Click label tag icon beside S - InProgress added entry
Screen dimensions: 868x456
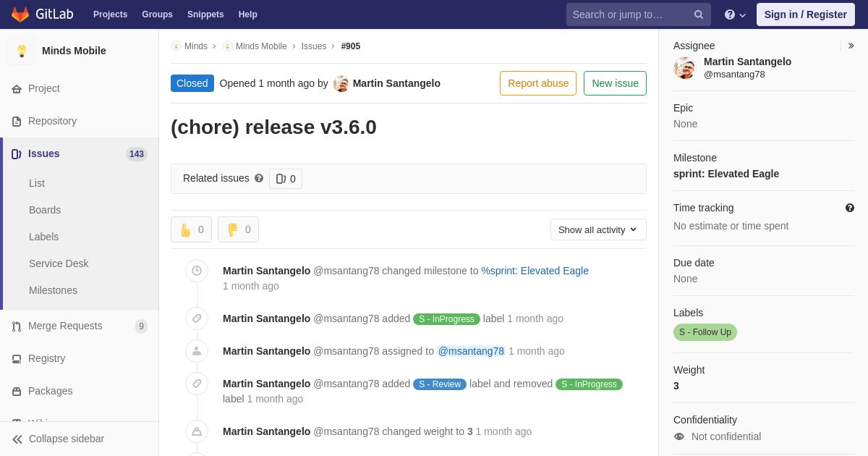[197, 318]
